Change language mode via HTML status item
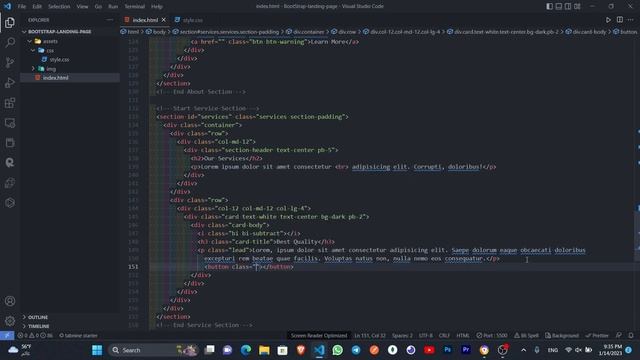The width and height of the screenshot is (640, 360). [463, 336]
